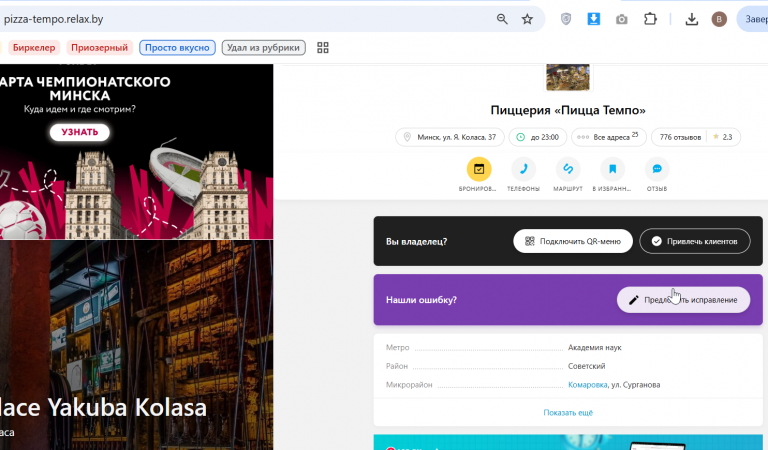Open the bookmark apps grid icon
The width and height of the screenshot is (768, 450).
pos(323,47)
